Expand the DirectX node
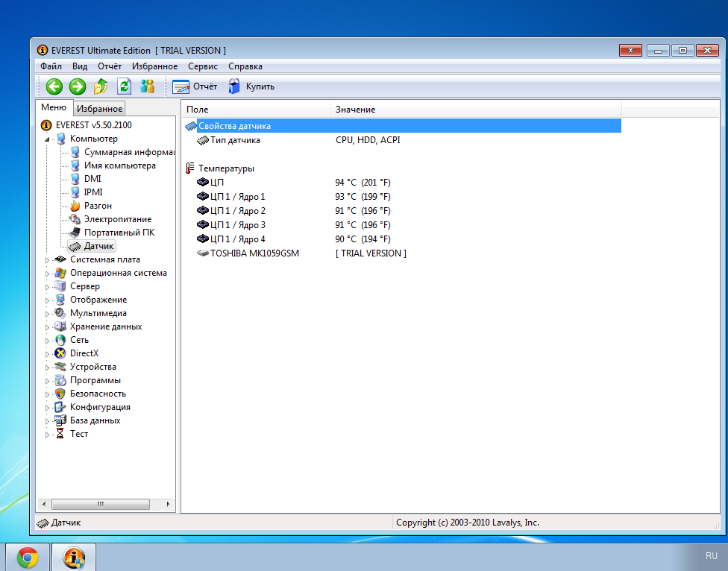 point(47,354)
